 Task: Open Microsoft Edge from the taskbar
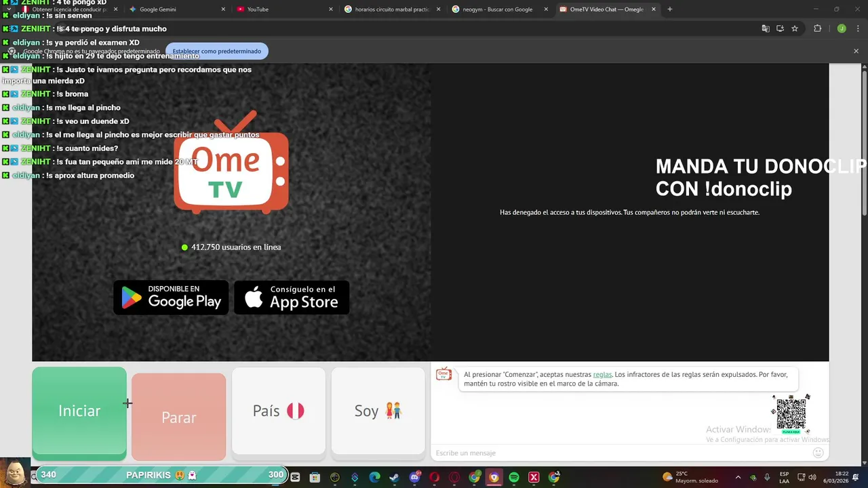point(374,477)
